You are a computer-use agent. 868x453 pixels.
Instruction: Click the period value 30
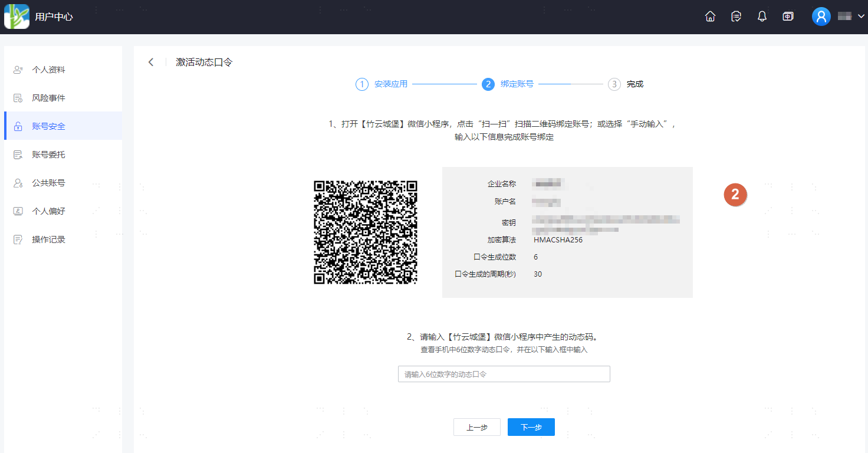(x=538, y=274)
